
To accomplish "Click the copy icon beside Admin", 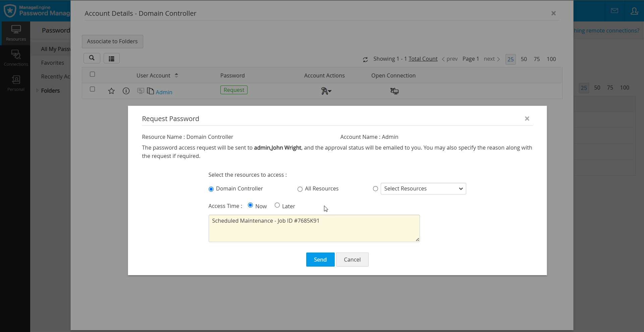I will click(x=151, y=91).
